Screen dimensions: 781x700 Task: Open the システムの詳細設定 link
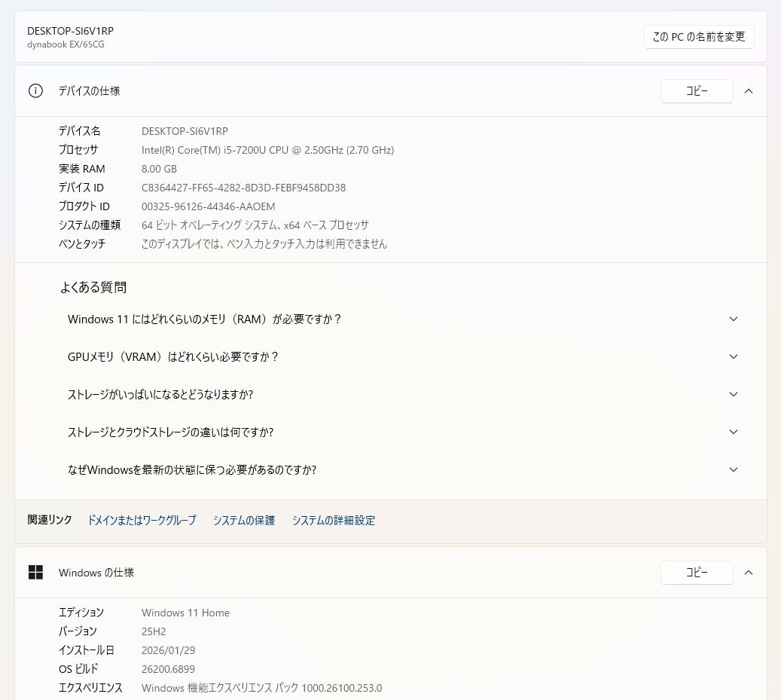click(334, 520)
